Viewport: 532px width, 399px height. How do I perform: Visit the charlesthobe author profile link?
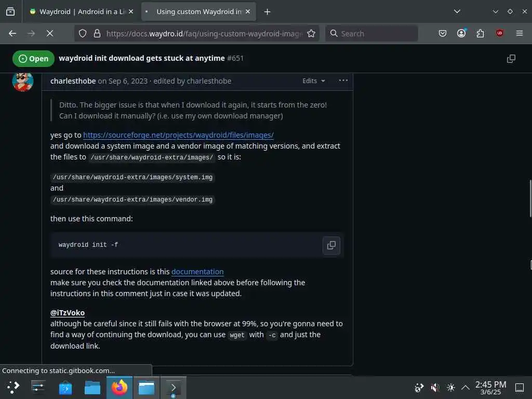(x=73, y=81)
